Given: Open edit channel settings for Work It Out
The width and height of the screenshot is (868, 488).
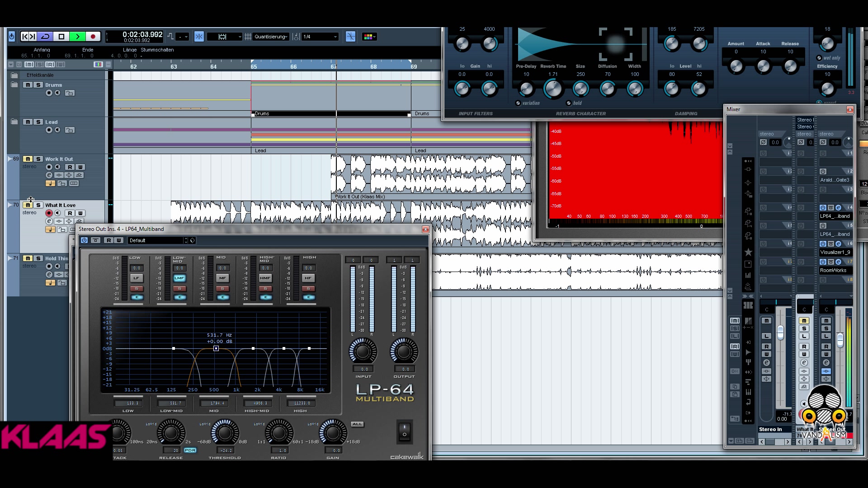Looking at the screenshot, I should 49,175.
